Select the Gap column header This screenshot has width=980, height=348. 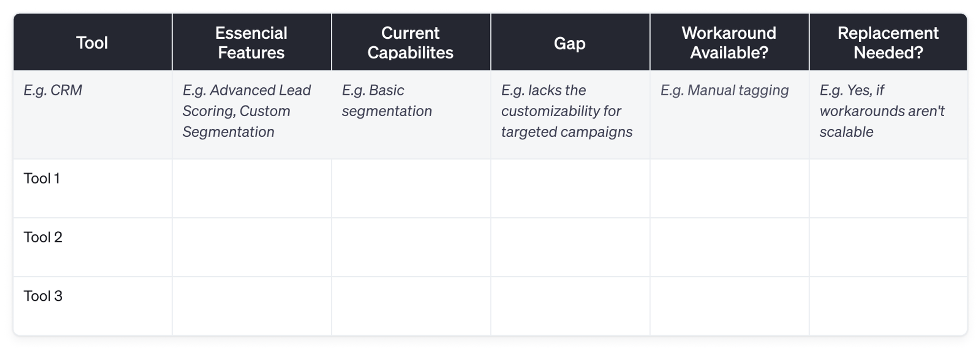point(569,43)
